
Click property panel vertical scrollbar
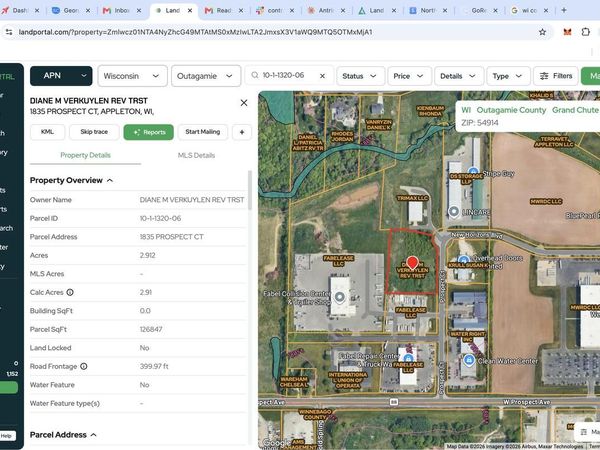[x=250, y=190]
